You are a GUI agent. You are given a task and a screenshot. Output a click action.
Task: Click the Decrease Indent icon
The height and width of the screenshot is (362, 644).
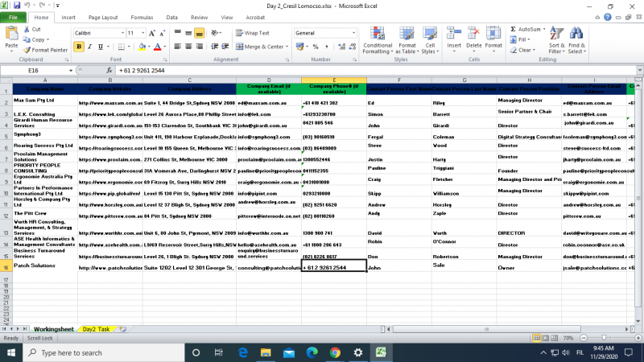pos(214,47)
